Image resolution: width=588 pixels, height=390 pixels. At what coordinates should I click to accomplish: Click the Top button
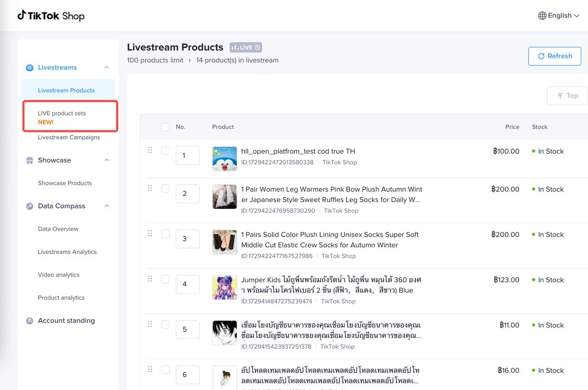click(x=567, y=96)
